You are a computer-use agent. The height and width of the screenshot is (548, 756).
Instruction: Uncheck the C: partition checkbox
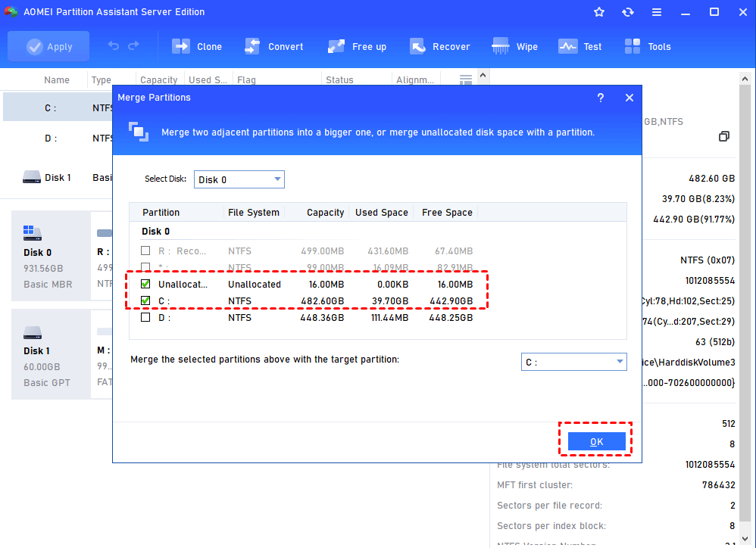pos(145,300)
